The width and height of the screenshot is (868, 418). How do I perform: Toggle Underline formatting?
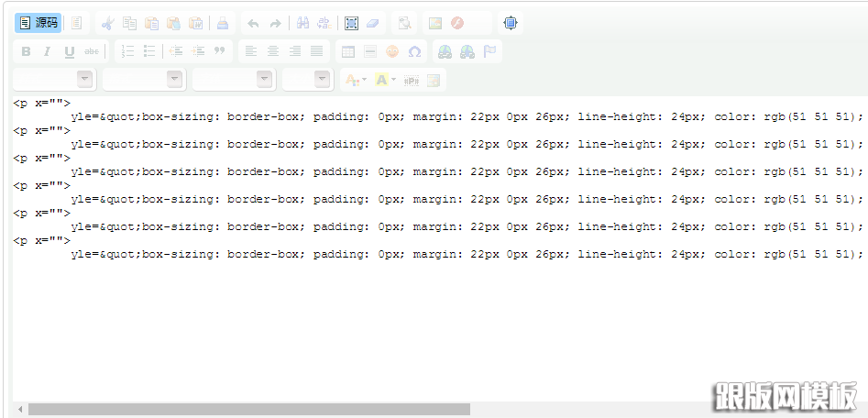coord(70,51)
